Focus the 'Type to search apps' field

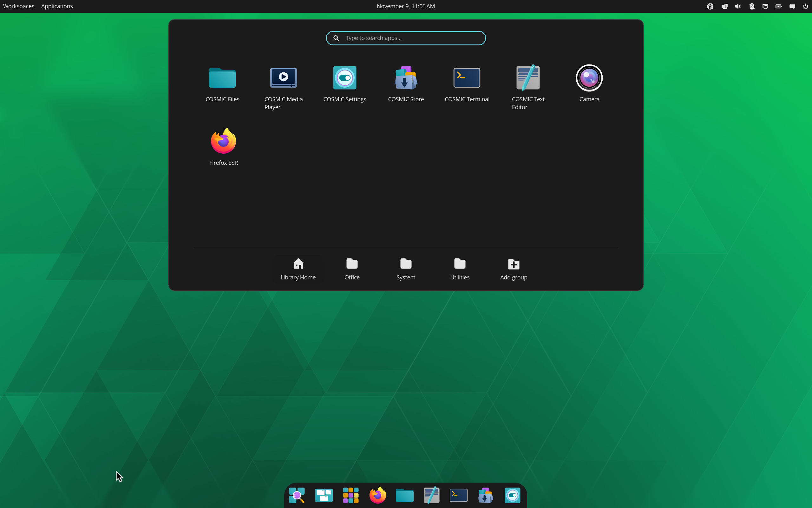(x=406, y=38)
